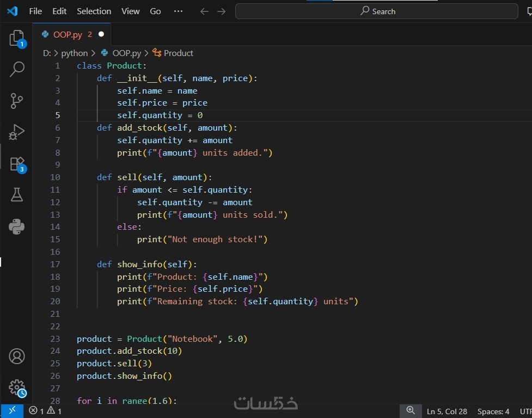Open the Explorer view in the activity bar
The image size is (532, 418).
(x=17, y=38)
